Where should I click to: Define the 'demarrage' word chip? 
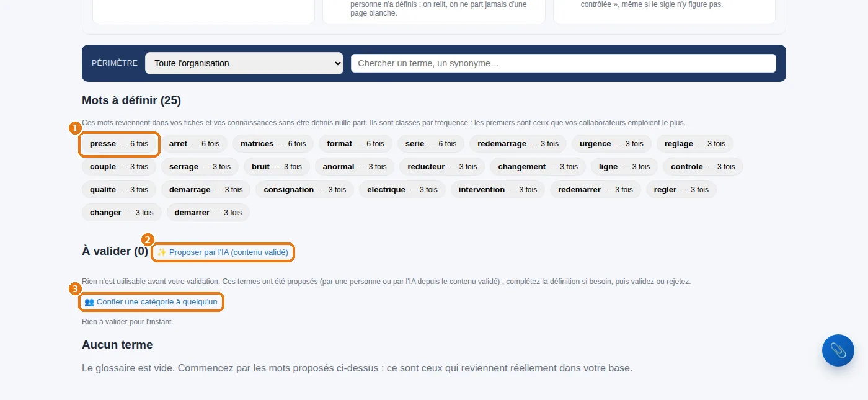pyautogui.click(x=206, y=190)
